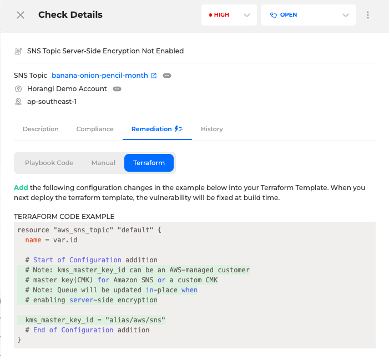Select Manual remediation option
This screenshot has width=390, height=360.
pyautogui.click(x=103, y=163)
